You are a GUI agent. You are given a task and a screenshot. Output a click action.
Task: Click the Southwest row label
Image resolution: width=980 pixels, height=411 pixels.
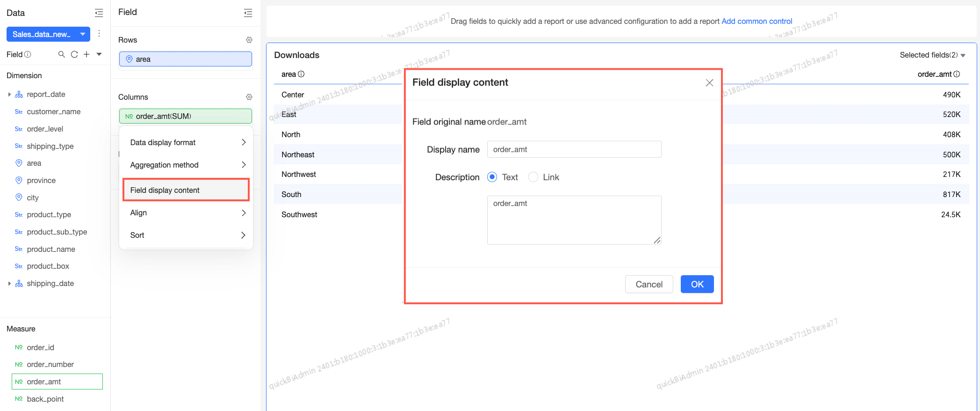pos(299,214)
